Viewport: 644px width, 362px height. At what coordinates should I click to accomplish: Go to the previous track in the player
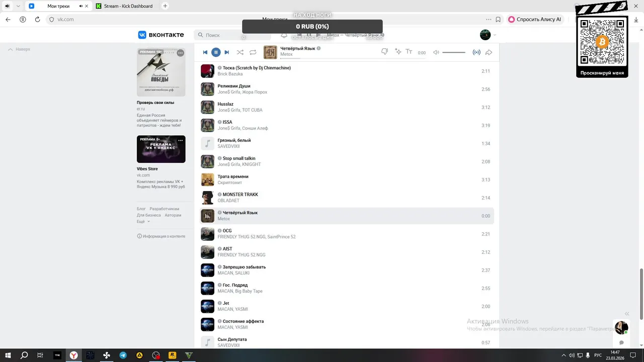pyautogui.click(x=205, y=52)
